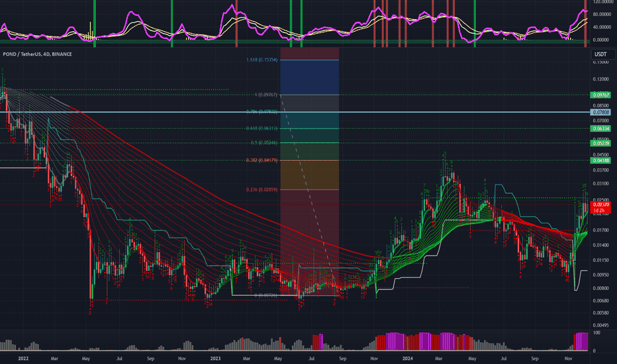Select the Fibonacci 0.618 (0.06313) level label
The image size is (617, 364).
point(261,128)
